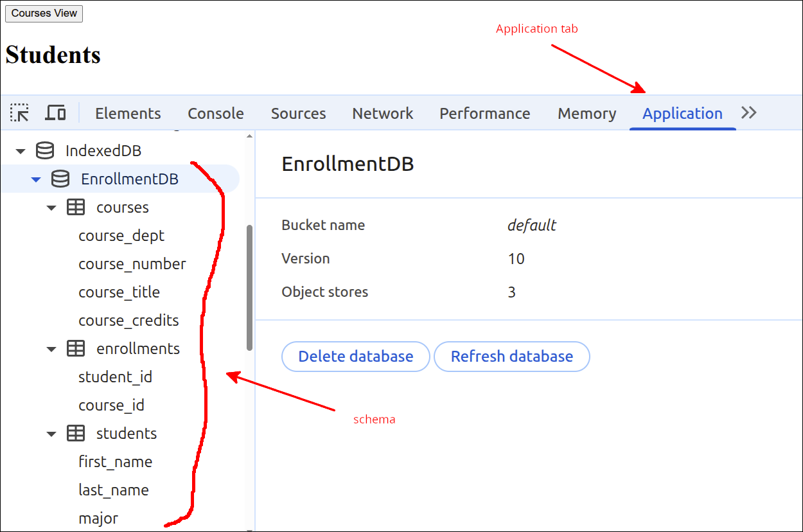This screenshot has height=532, width=803.
Task: Click the IndexedDB database icon
Action: [x=44, y=150]
